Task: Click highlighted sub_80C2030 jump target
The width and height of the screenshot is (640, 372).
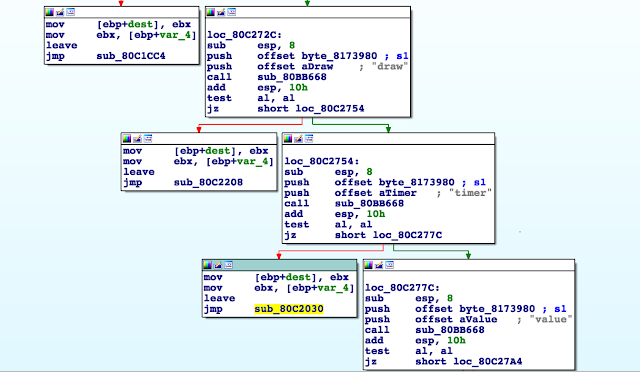Action: pyautogui.click(x=289, y=309)
